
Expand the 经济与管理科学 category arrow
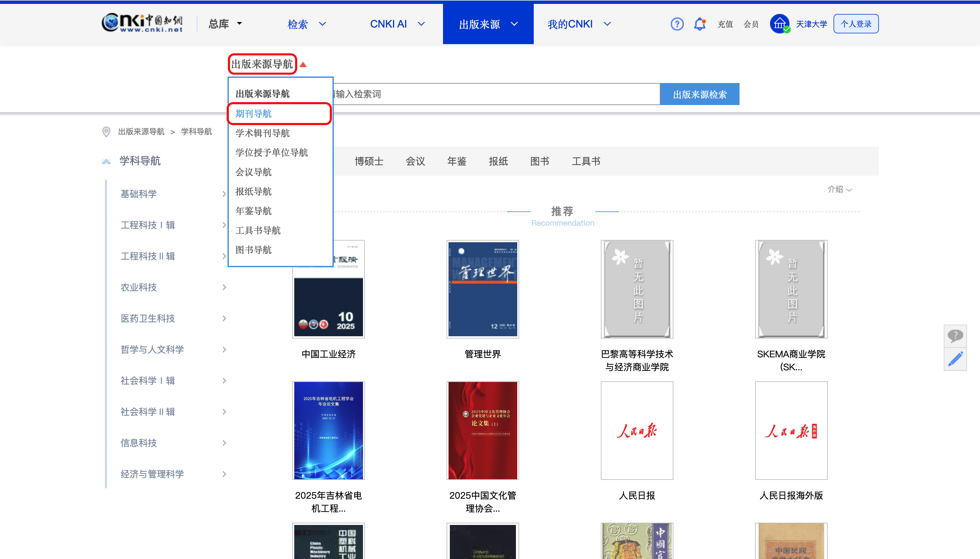[x=224, y=474]
